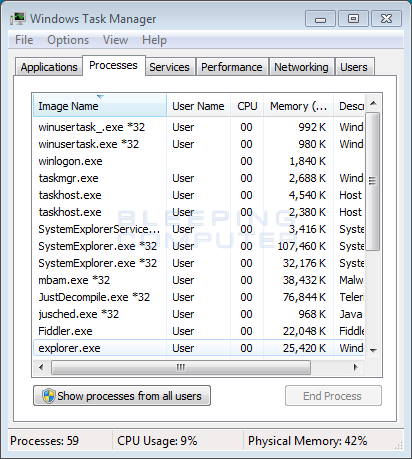Open the Performance tab

point(232,67)
